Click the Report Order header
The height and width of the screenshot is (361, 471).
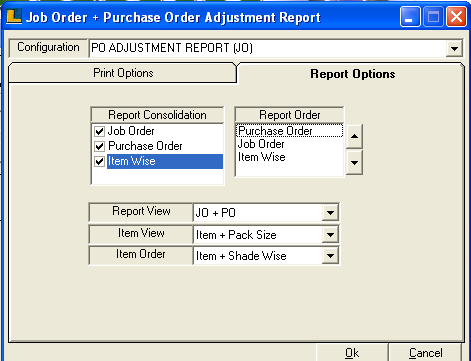click(x=289, y=115)
